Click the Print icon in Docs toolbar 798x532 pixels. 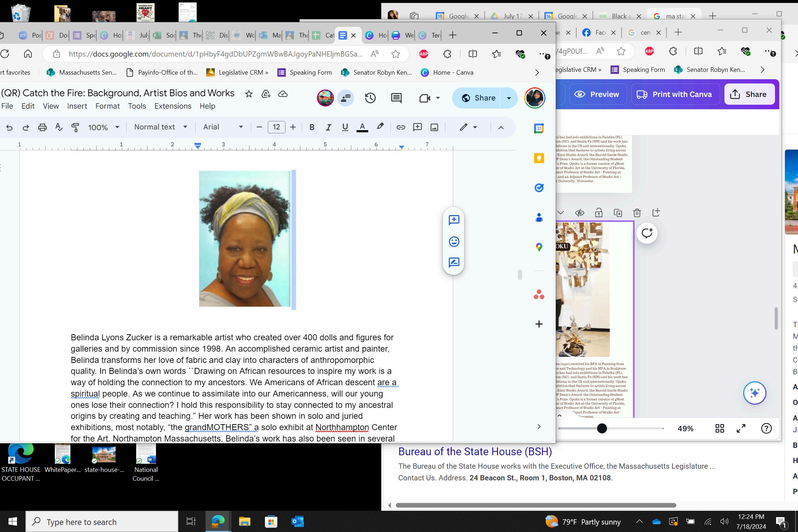[x=42, y=127]
